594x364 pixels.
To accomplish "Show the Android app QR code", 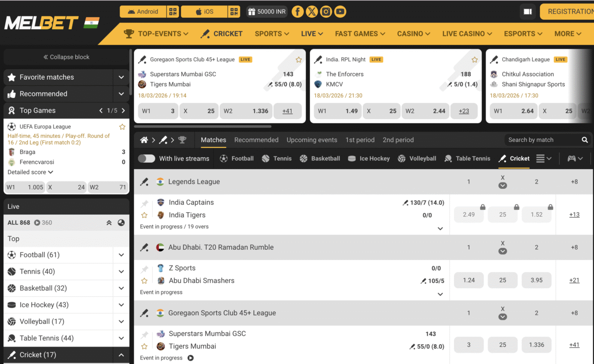I will tap(173, 11).
